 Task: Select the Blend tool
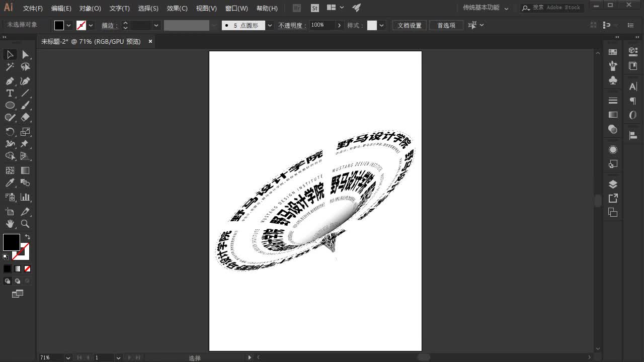click(x=25, y=183)
